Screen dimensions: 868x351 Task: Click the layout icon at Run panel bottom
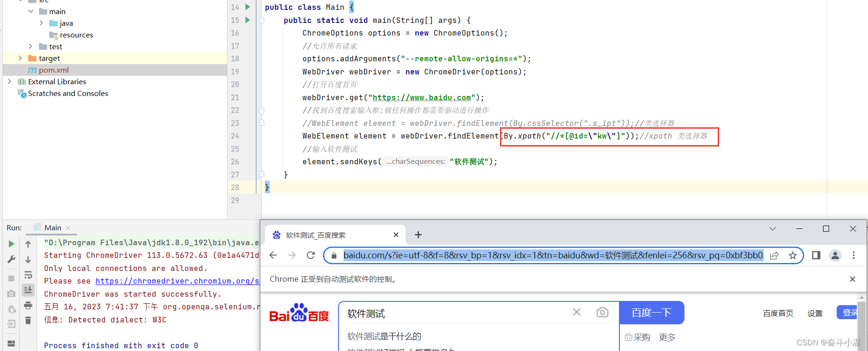11,344
